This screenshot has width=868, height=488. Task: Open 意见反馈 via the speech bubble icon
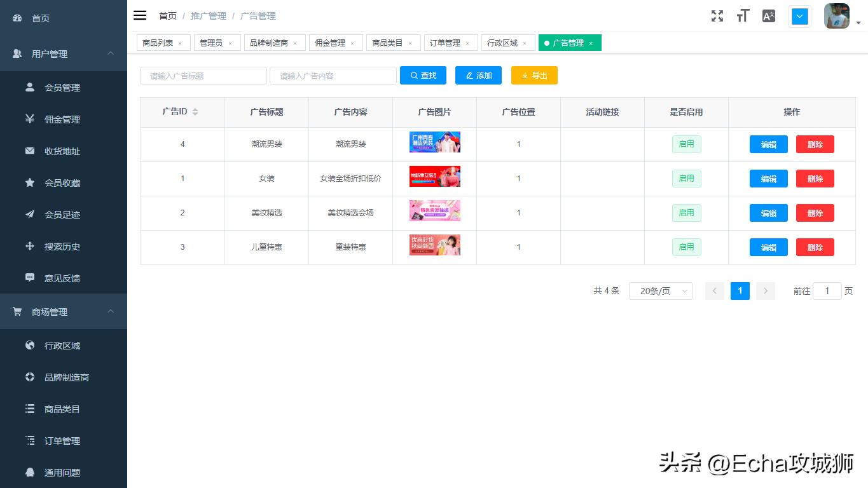click(29, 278)
